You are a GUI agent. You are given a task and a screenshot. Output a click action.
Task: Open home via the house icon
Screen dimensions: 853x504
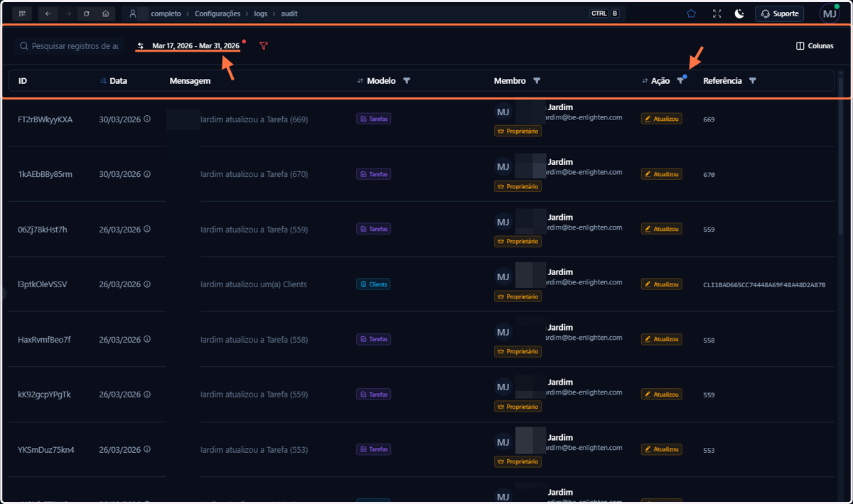(106, 14)
